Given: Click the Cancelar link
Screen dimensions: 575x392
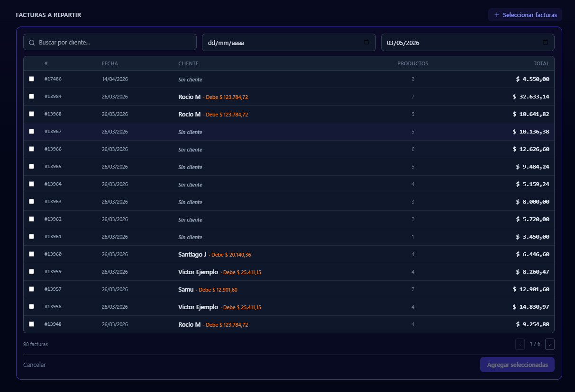Looking at the screenshot, I should [x=35, y=365].
